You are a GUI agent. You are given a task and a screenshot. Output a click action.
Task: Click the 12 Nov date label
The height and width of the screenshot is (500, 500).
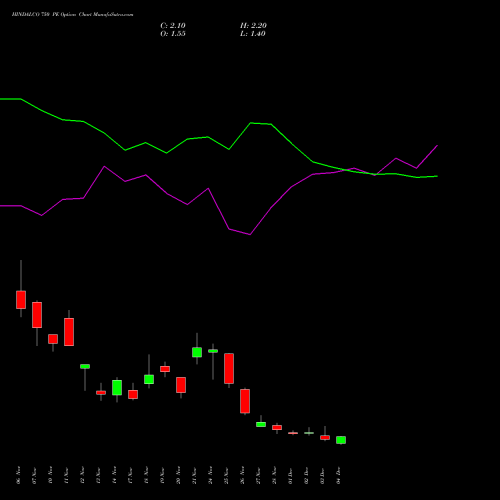pyautogui.click(x=82, y=475)
